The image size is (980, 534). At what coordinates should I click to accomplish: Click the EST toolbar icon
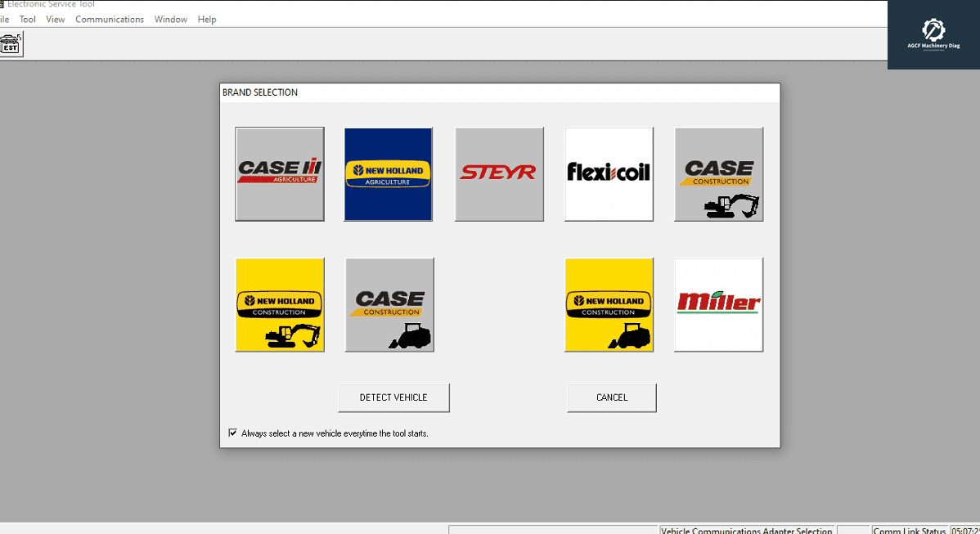pos(11,44)
